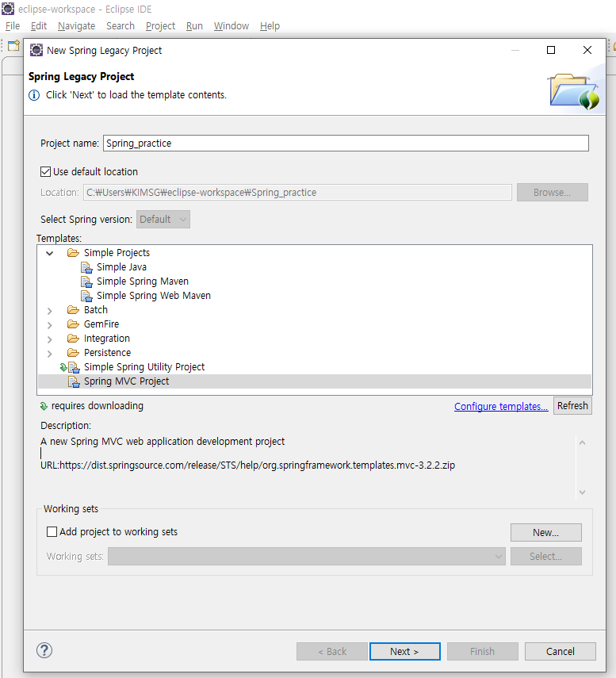Click the description scrollbar down arrow

tap(582, 492)
